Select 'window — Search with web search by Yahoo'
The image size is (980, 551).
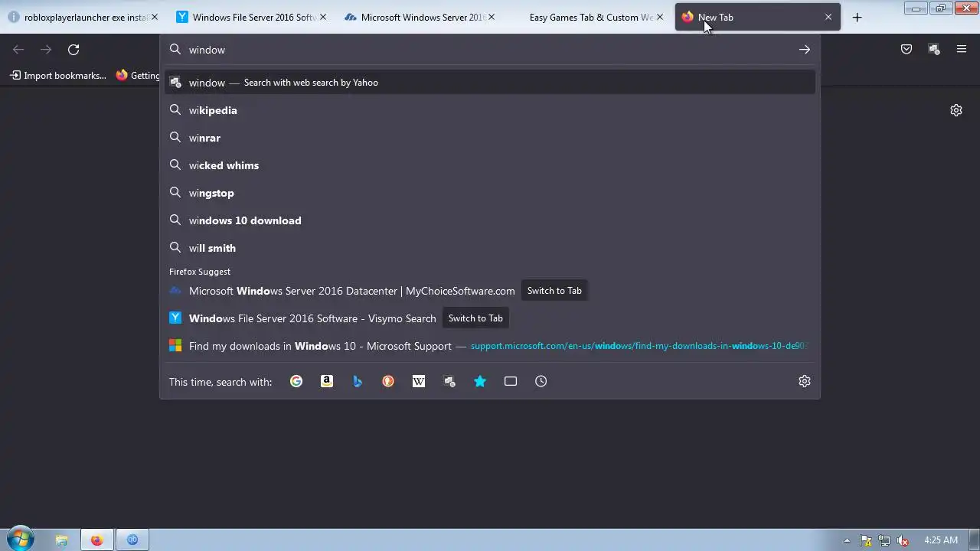pyautogui.click(x=490, y=83)
